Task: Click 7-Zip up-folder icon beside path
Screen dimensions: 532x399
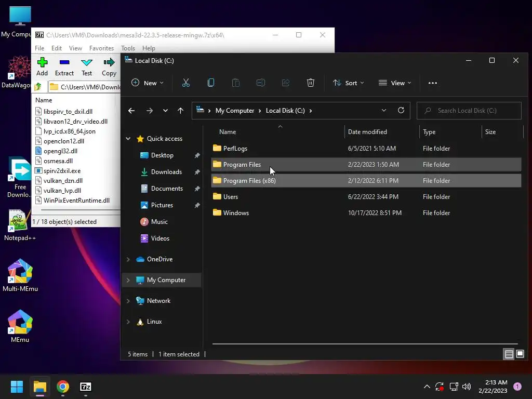Action: (38, 87)
